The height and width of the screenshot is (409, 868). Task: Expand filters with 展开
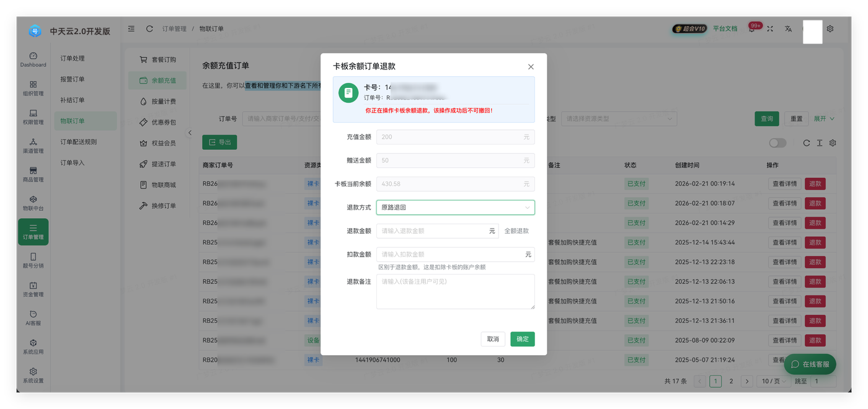[824, 118]
